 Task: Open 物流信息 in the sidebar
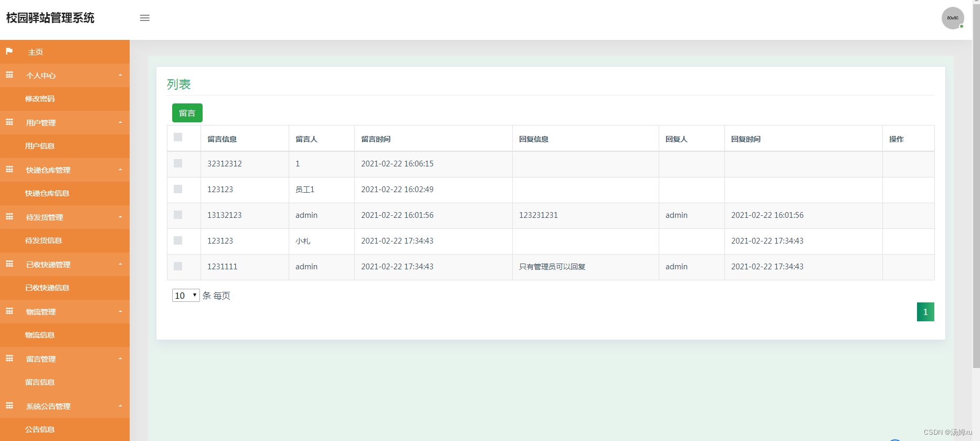[x=65, y=335]
